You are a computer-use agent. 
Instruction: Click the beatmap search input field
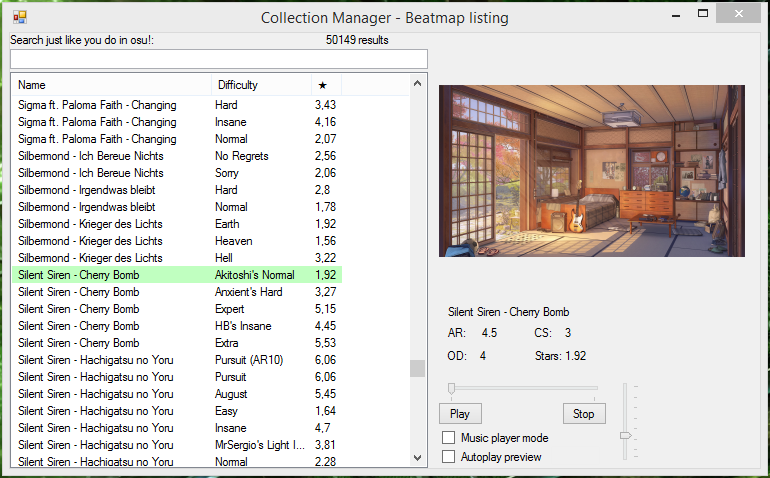(x=219, y=59)
